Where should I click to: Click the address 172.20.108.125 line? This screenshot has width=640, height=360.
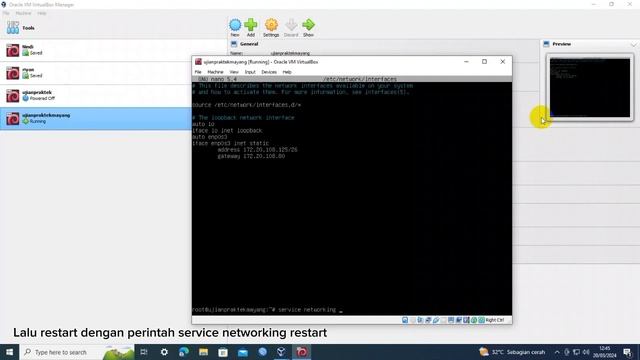(x=257, y=150)
